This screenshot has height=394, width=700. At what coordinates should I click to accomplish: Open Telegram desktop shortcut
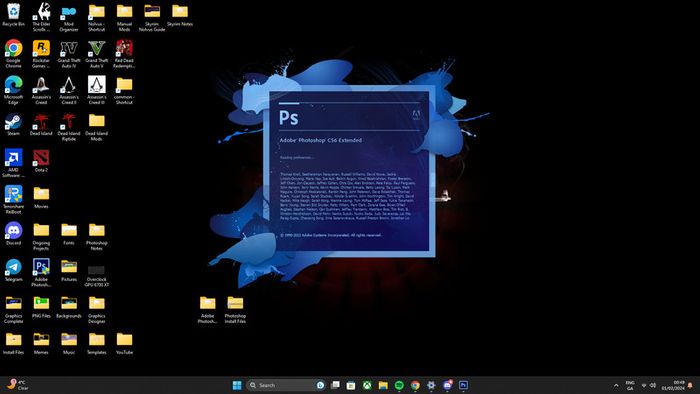point(13,270)
